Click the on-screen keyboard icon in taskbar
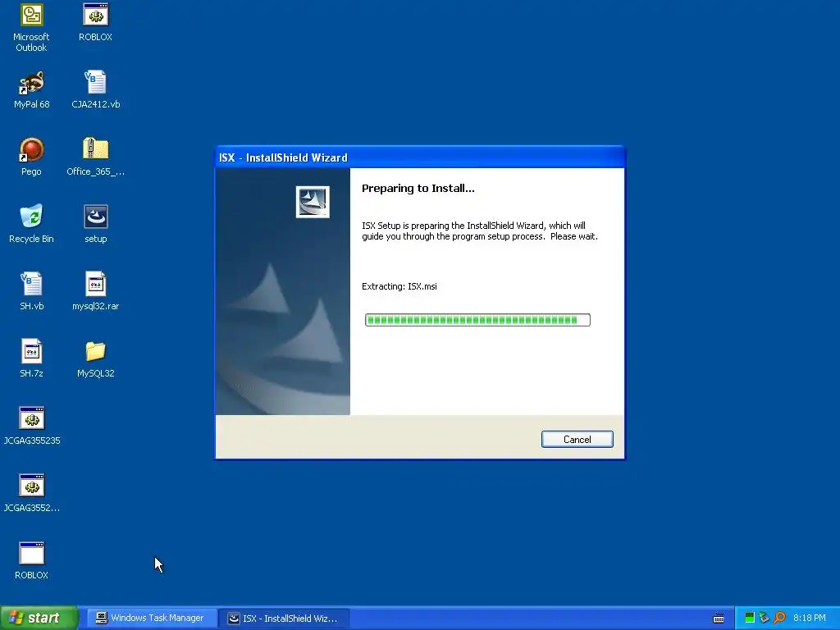Image resolution: width=840 pixels, height=630 pixels. click(719, 619)
